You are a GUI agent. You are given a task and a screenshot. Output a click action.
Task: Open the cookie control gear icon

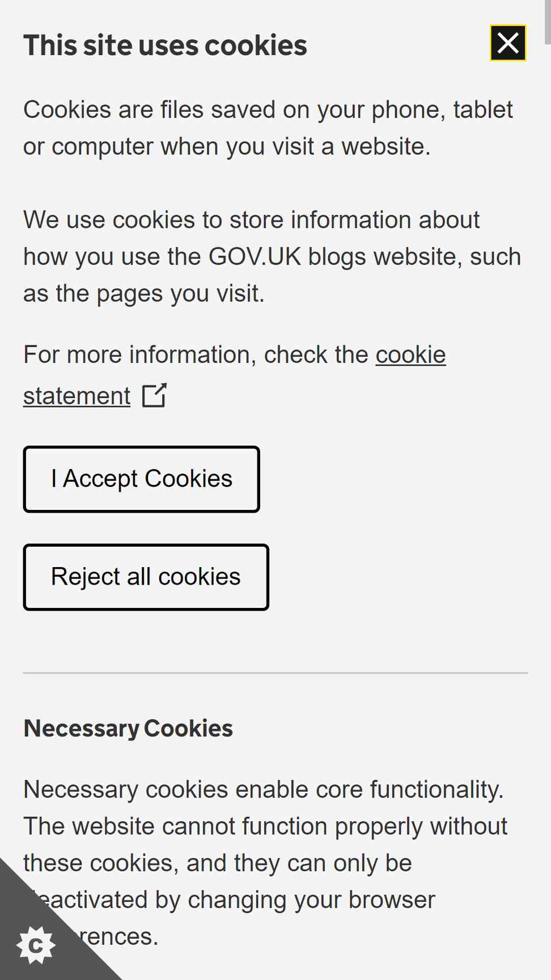coord(36,945)
